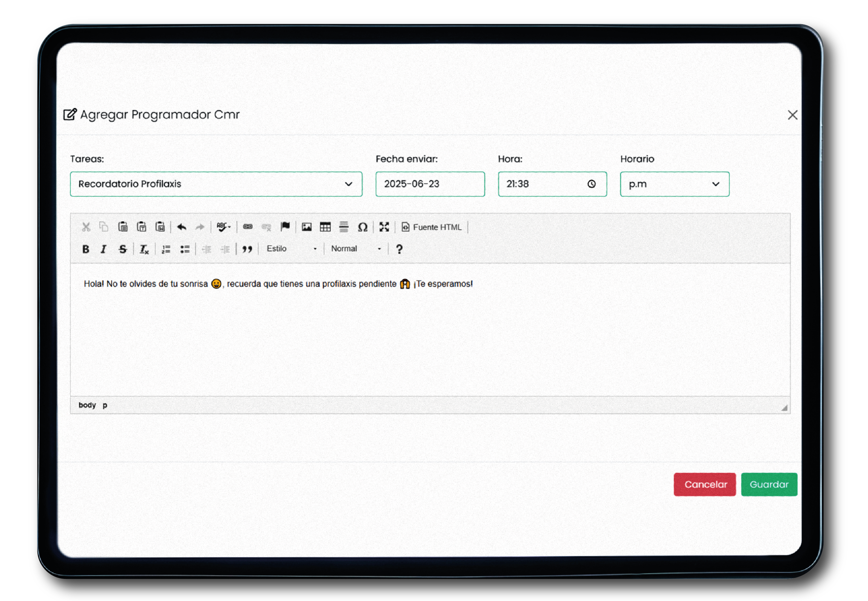The image size is (868, 601).
Task: Maximize the editor with fullscreen icon
Action: pos(384,227)
